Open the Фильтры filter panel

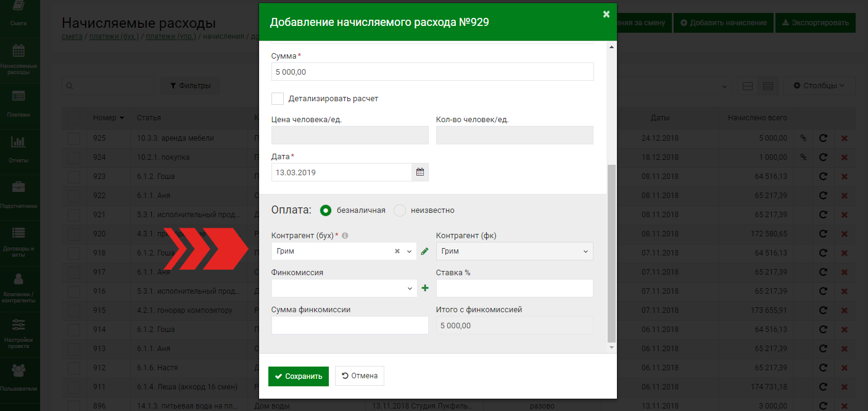[x=191, y=86]
